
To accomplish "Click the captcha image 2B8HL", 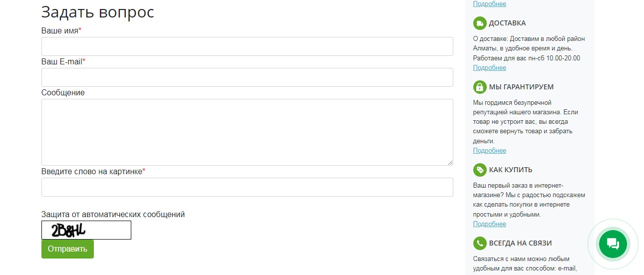I will click(x=86, y=230).
